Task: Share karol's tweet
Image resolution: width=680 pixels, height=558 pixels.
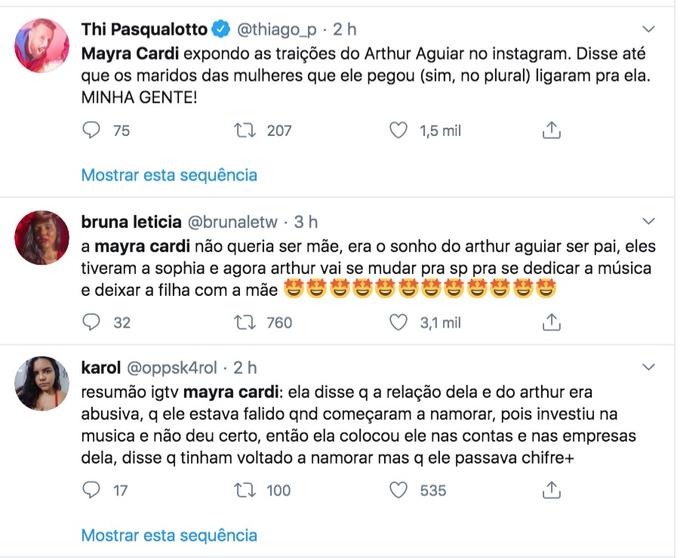Action: (x=551, y=490)
